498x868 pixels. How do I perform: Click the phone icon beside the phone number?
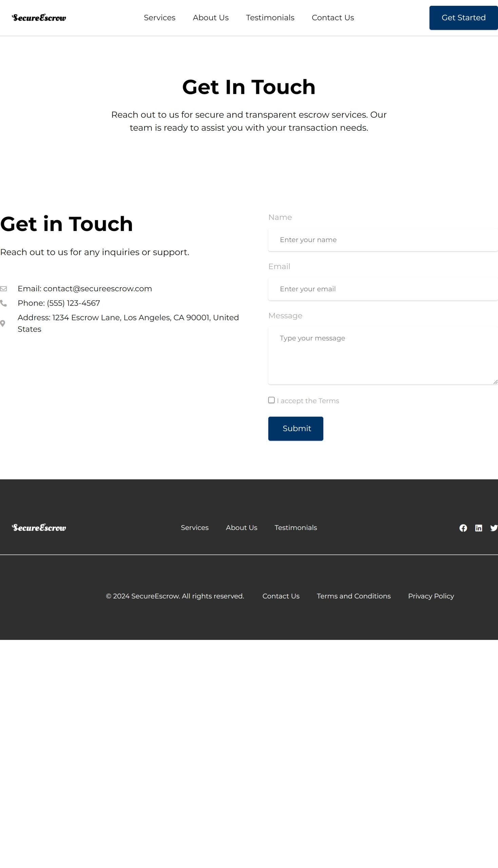[3, 303]
